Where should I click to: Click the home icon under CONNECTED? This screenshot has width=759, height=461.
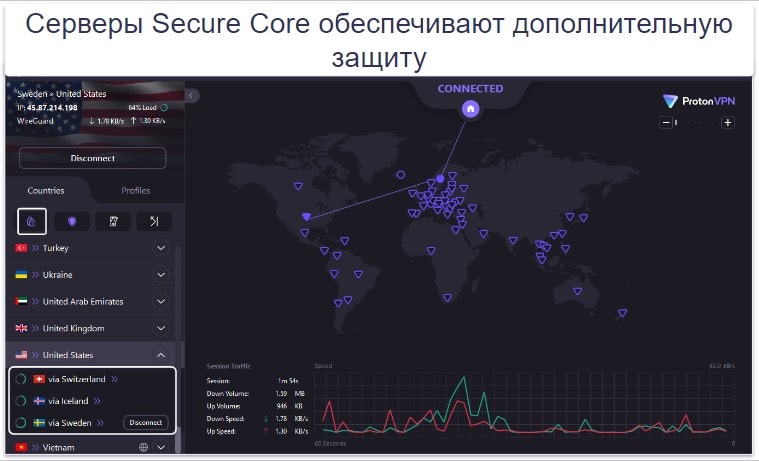(x=470, y=109)
